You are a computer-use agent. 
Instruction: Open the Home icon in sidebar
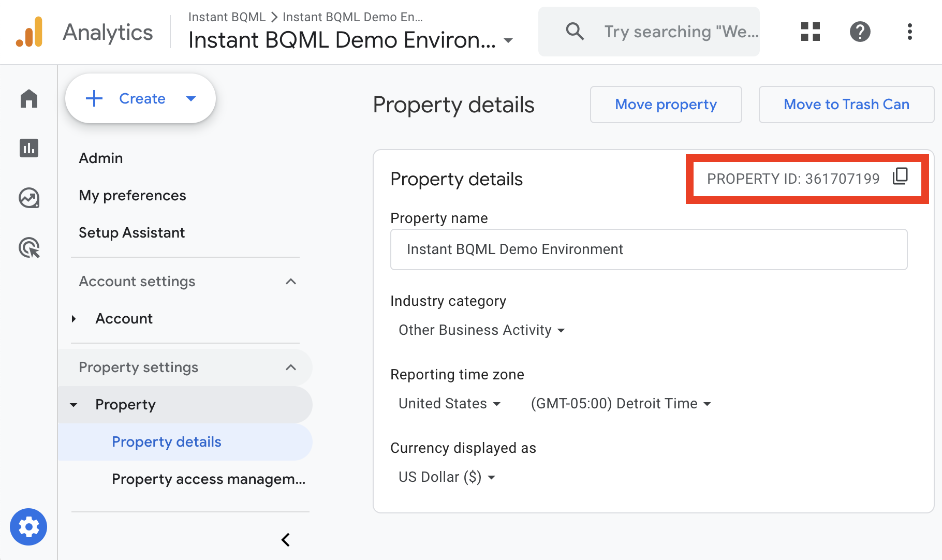[x=29, y=98]
